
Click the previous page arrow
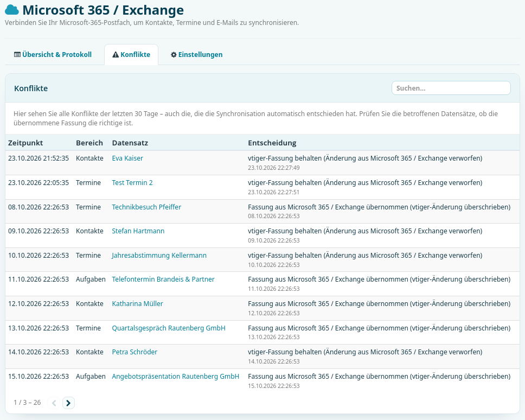pyautogui.click(x=54, y=403)
